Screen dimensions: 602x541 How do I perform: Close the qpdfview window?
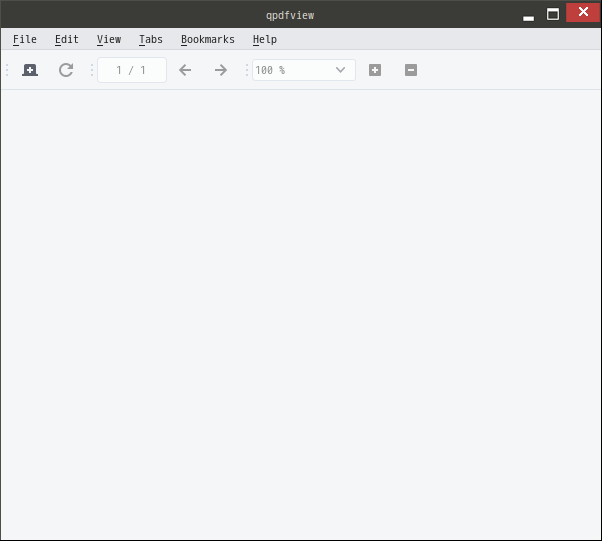pos(583,12)
